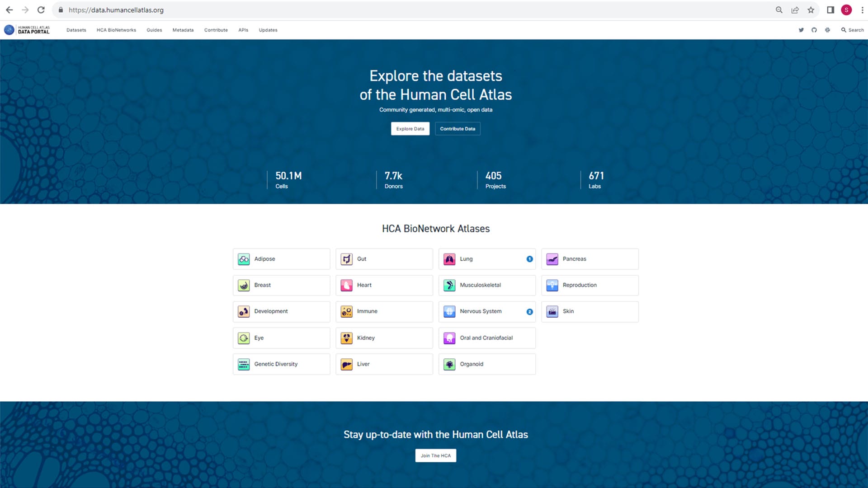Image resolution: width=868 pixels, height=488 pixels.
Task: Click the Reproduction atlas icon
Action: 552,286
